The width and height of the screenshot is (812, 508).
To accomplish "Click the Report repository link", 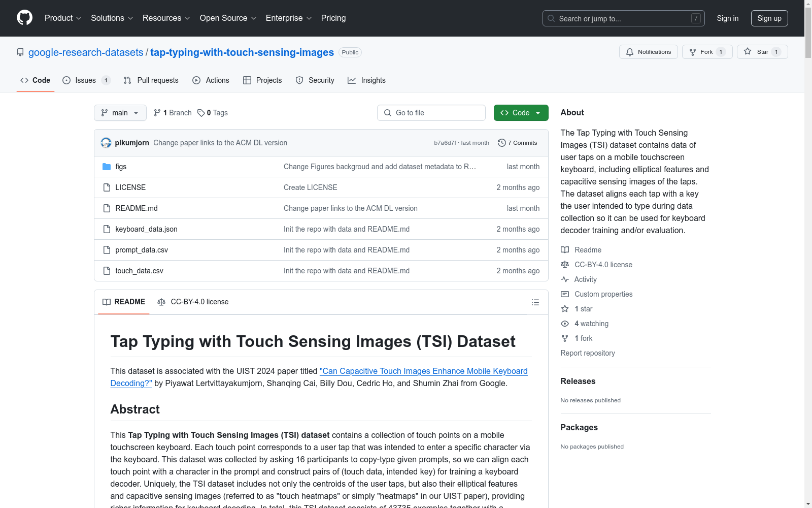I will point(588,353).
